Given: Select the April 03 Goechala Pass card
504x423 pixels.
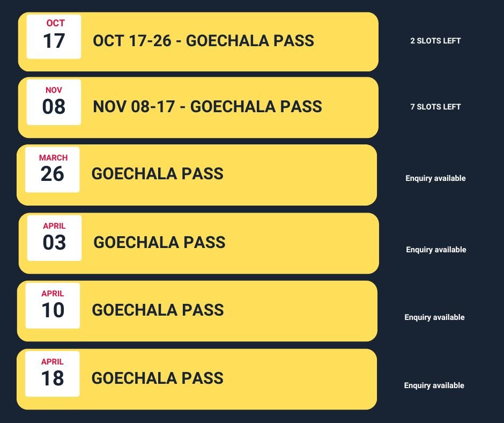Looking at the screenshot, I should (198, 243).
